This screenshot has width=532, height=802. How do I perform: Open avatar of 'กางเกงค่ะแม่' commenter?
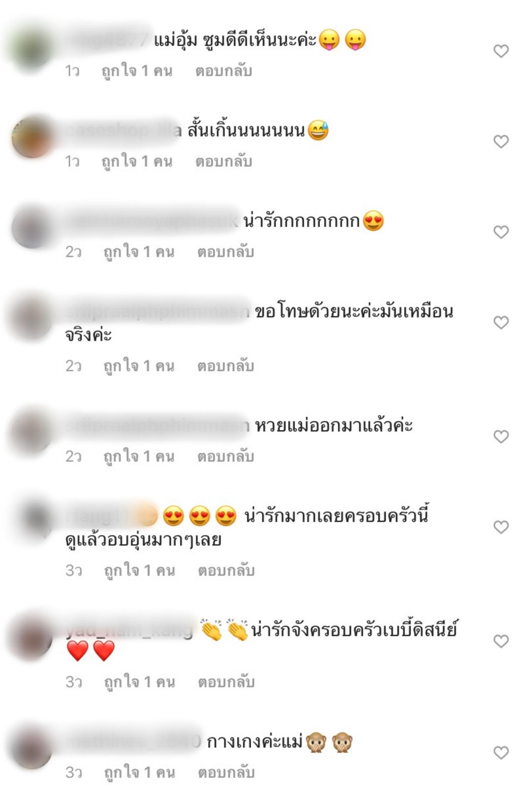[32, 748]
